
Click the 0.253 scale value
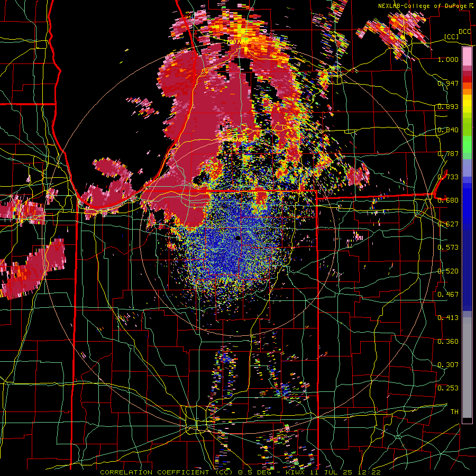(448, 388)
